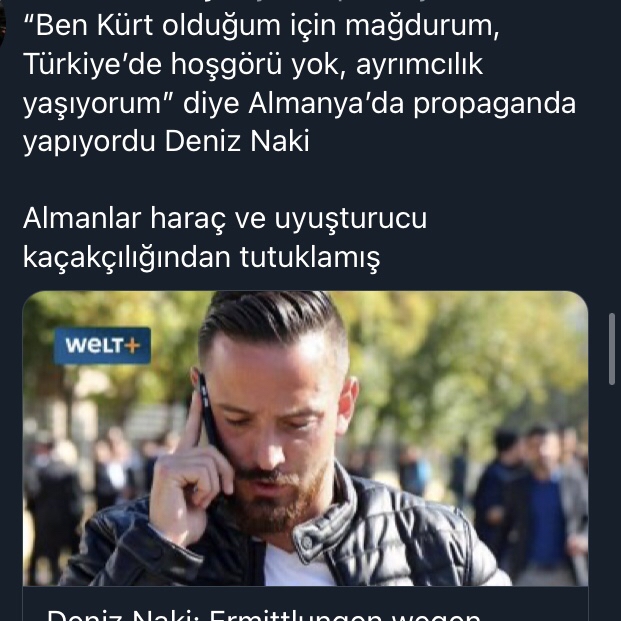
Task: Open the 'Deniz Naki: Ermittlungen wegen' headline
Action: [x=263, y=615]
